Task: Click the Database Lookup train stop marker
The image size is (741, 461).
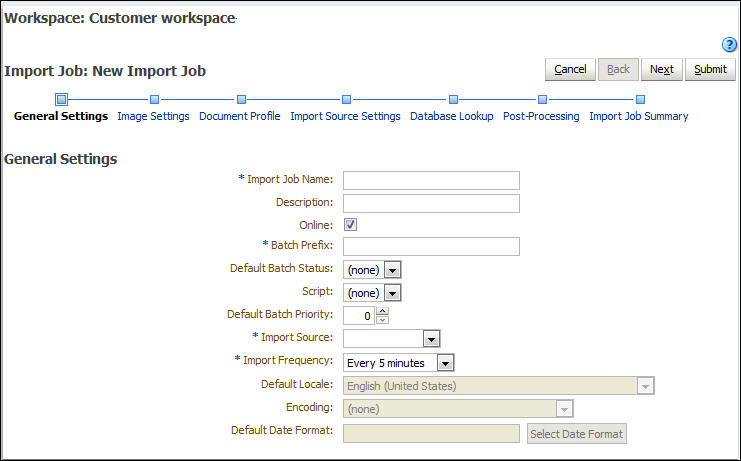Action: pyautogui.click(x=453, y=99)
